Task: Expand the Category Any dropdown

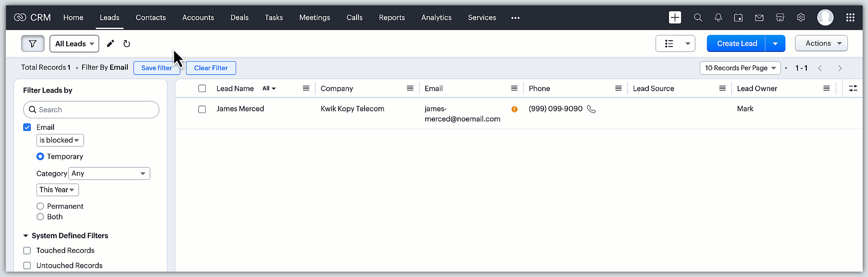Action: click(x=109, y=173)
